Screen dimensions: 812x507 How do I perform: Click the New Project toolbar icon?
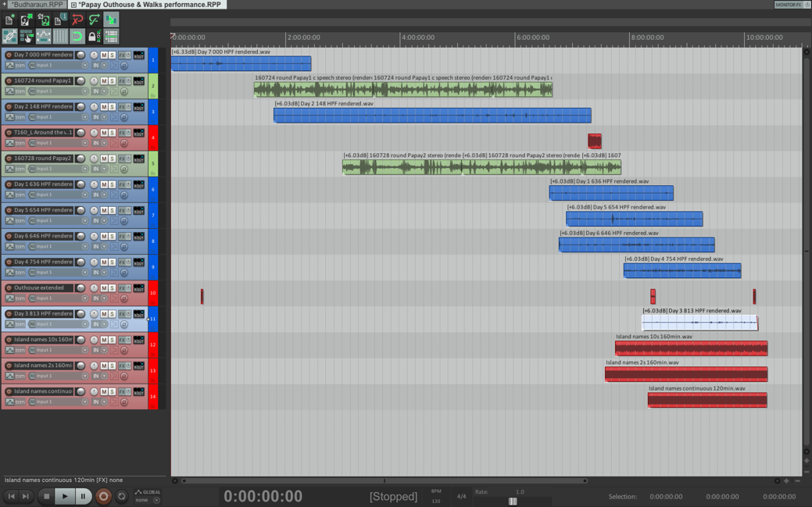pyautogui.click(x=9, y=20)
